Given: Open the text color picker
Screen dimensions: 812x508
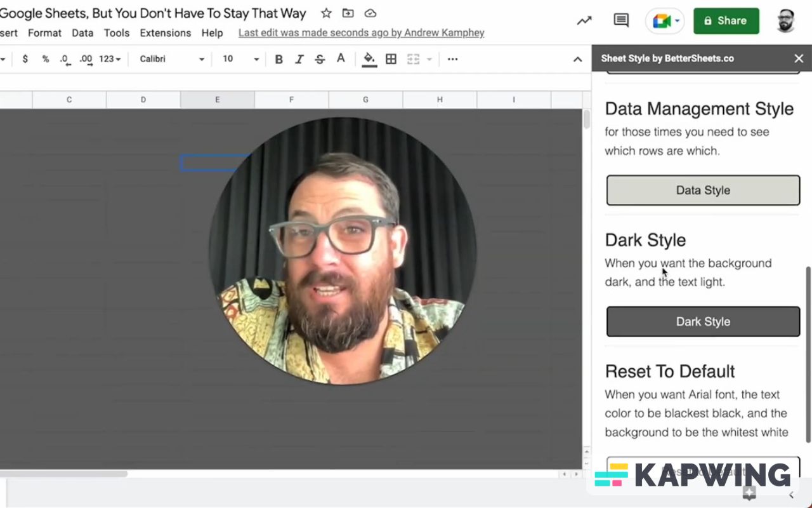Looking at the screenshot, I should pos(341,59).
